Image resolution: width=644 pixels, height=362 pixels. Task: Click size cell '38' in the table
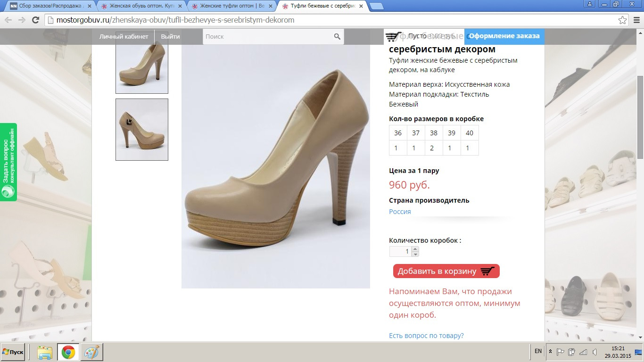coord(434,133)
